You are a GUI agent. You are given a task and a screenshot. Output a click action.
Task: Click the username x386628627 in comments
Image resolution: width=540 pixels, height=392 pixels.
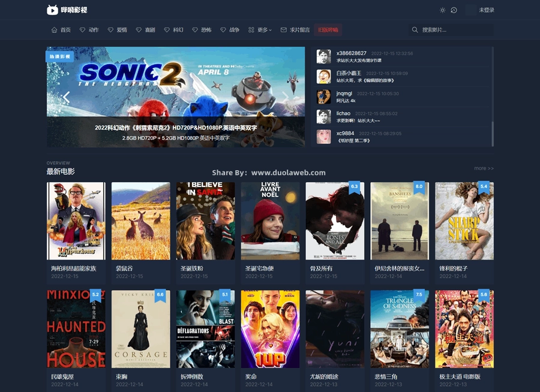(351, 53)
